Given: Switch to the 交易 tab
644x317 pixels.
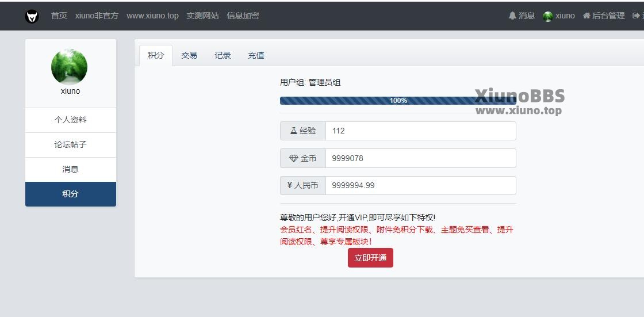Looking at the screenshot, I should click(189, 55).
